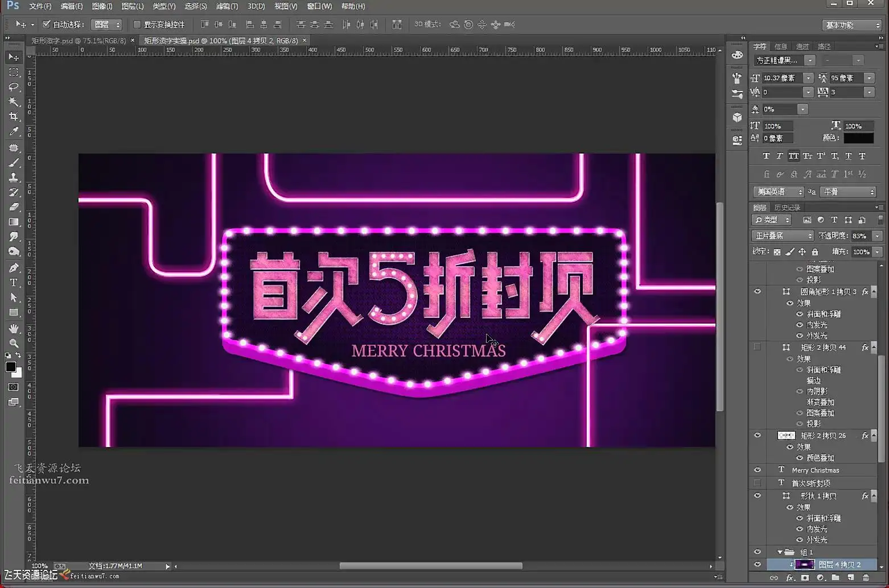Viewport: 889px width, 588px height.
Task: Hide the Merry Christmas text layer
Action: pyautogui.click(x=757, y=470)
